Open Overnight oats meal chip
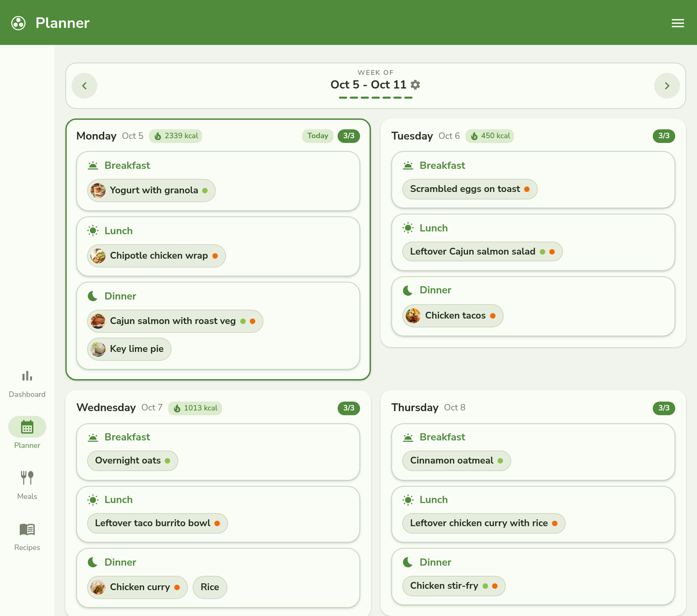Image resolution: width=697 pixels, height=616 pixels. pos(132,461)
